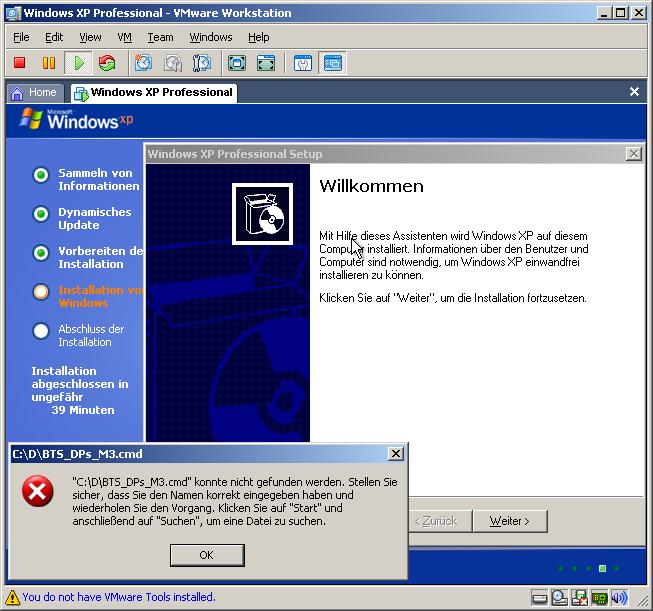Close the Windows XP Professional Setup window

pyautogui.click(x=633, y=154)
